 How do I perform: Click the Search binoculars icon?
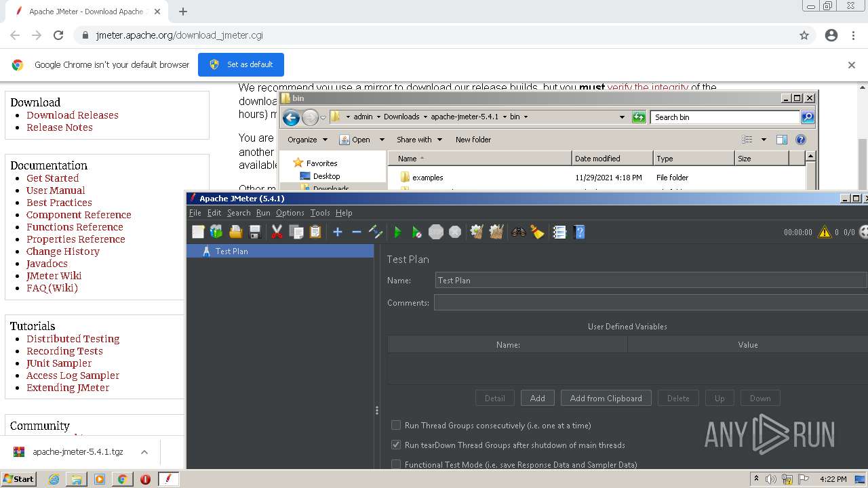518,232
